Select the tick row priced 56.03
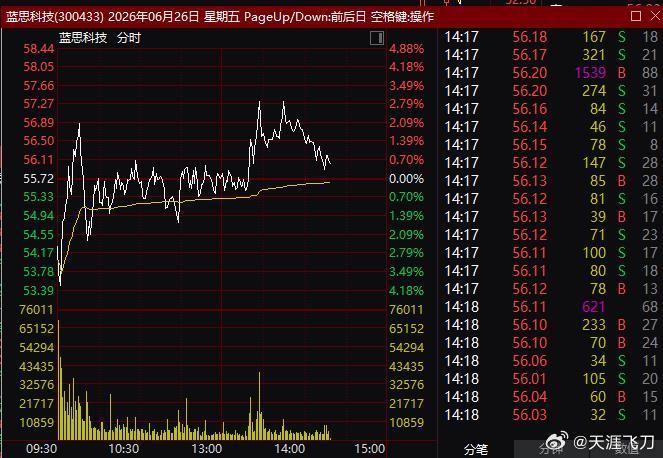The height and width of the screenshot is (458, 663). pyautogui.click(x=551, y=414)
